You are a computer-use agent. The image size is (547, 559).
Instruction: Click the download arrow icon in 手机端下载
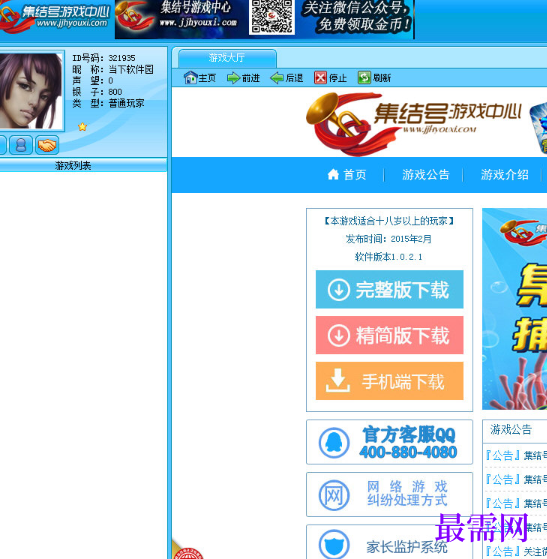click(337, 380)
